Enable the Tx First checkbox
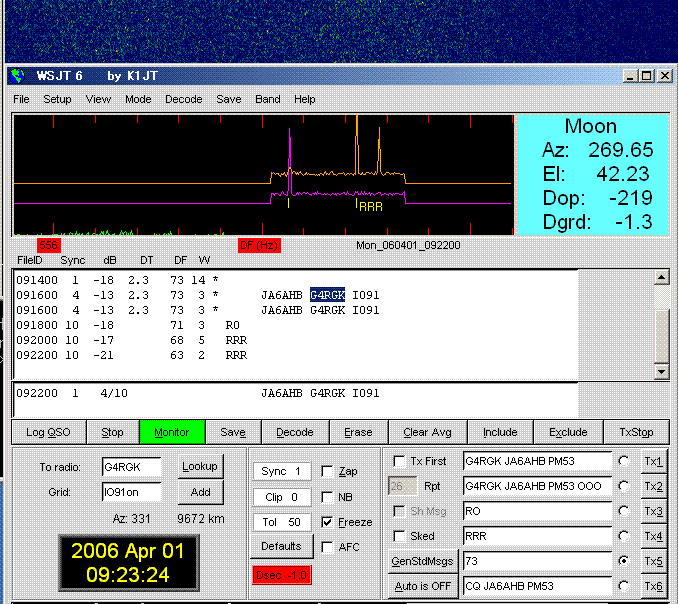 click(400, 461)
